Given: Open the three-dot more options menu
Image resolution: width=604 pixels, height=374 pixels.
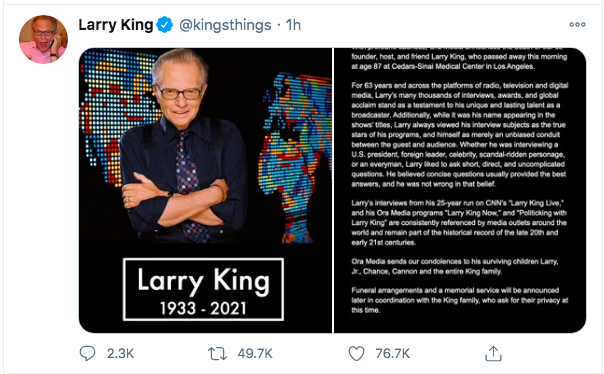Looking at the screenshot, I should [577, 25].
